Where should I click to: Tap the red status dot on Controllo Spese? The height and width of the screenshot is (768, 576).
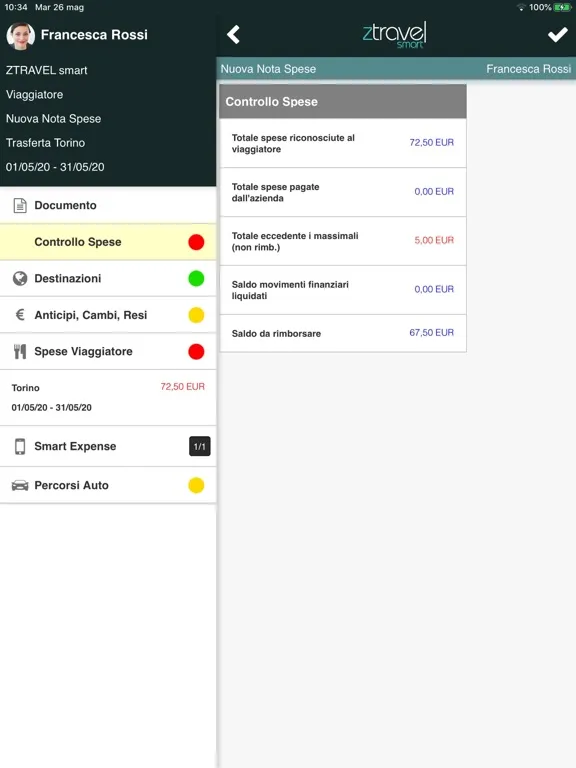[196, 242]
